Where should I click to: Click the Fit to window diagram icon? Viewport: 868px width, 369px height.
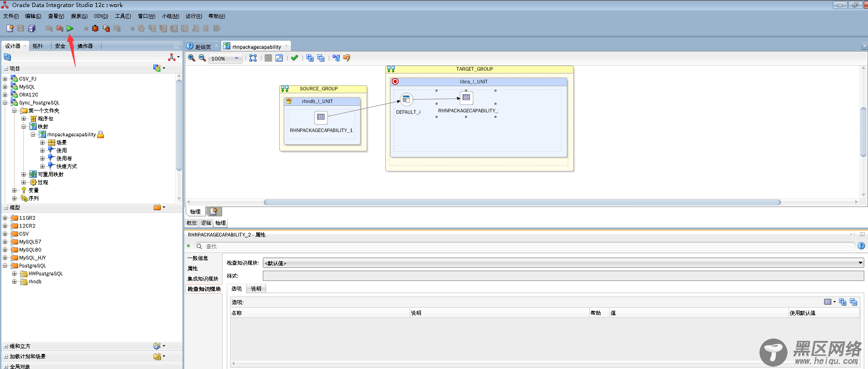tap(253, 58)
